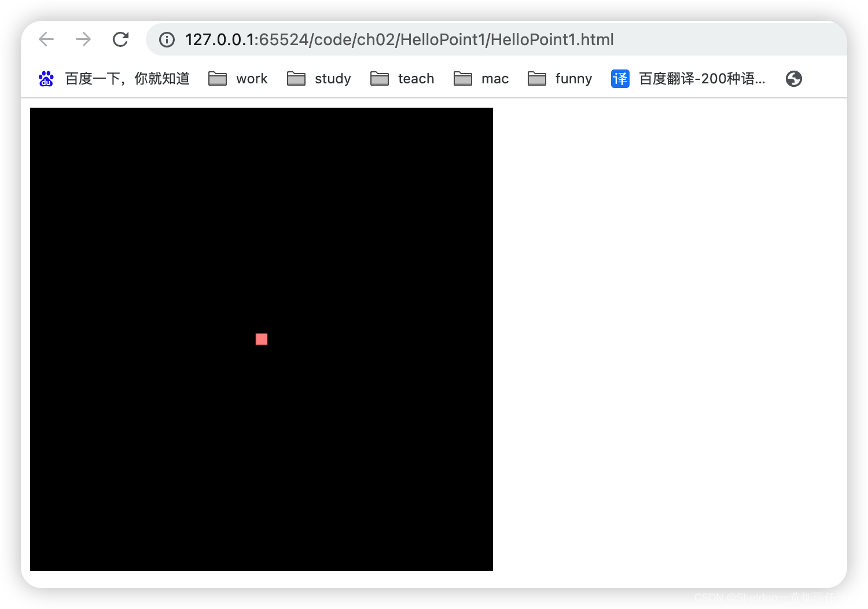Open the mac bookmarks folder
Screen dimensions: 868x609
click(481, 79)
